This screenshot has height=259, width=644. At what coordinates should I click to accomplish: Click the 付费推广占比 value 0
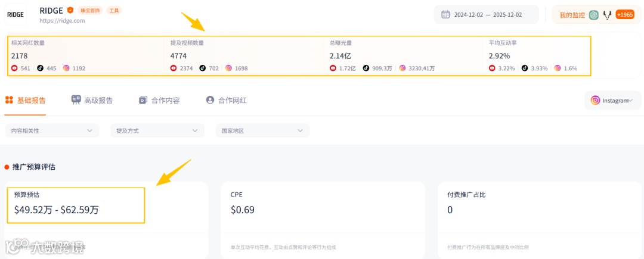(x=450, y=210)
